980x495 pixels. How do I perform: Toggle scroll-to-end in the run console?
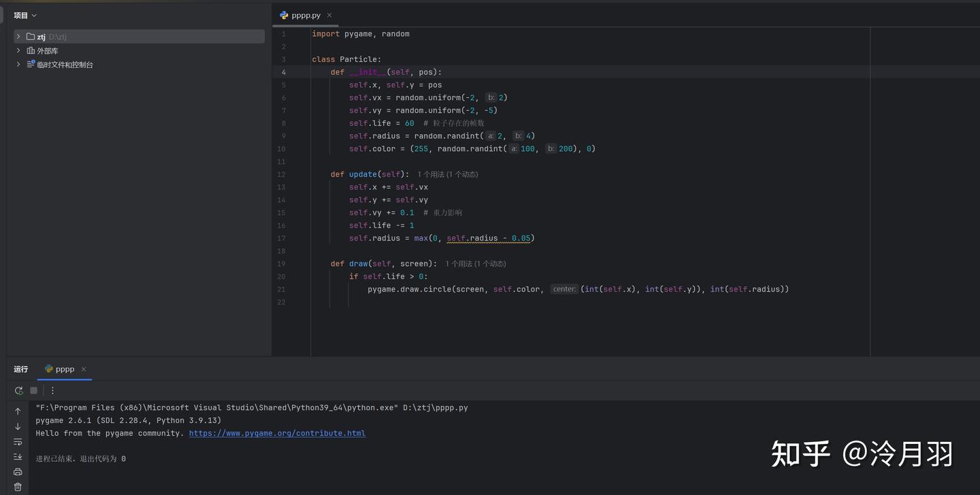(18, 457)
